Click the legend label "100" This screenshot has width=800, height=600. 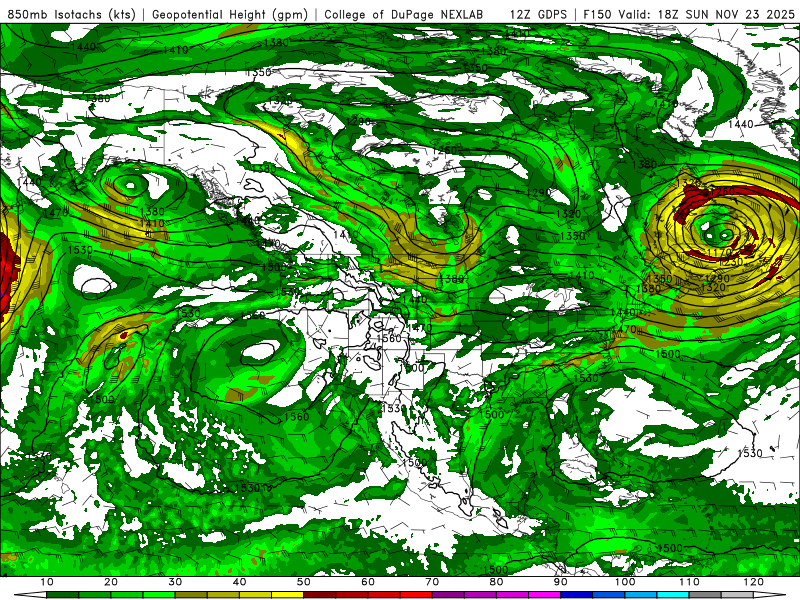coord(625,582)
